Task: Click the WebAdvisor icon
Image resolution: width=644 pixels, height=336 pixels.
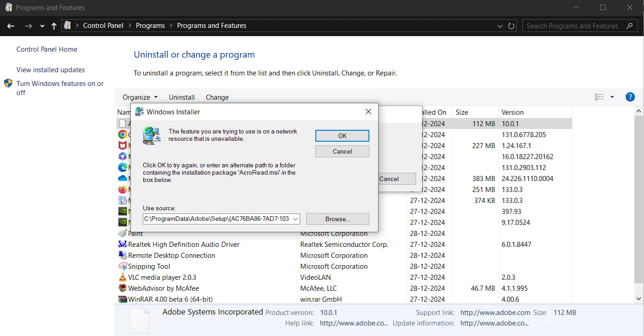Action: coord(122,288)
